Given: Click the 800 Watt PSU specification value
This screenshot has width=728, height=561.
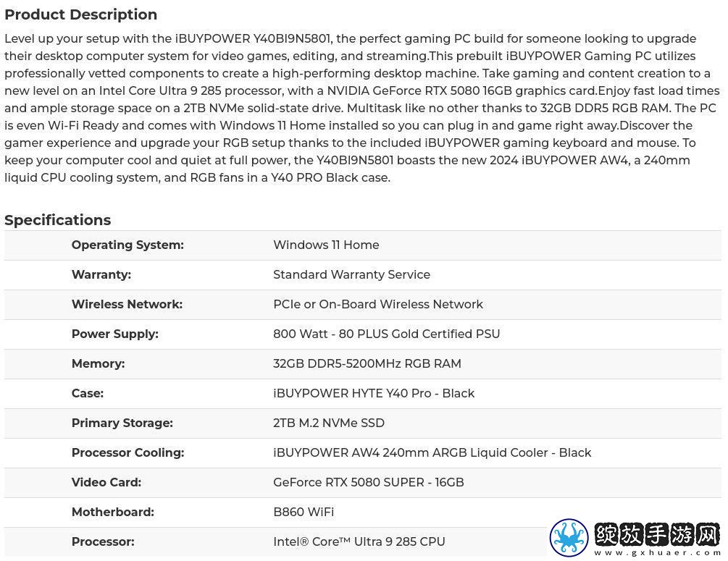Looking at the screenshot, I should (386, 334).
